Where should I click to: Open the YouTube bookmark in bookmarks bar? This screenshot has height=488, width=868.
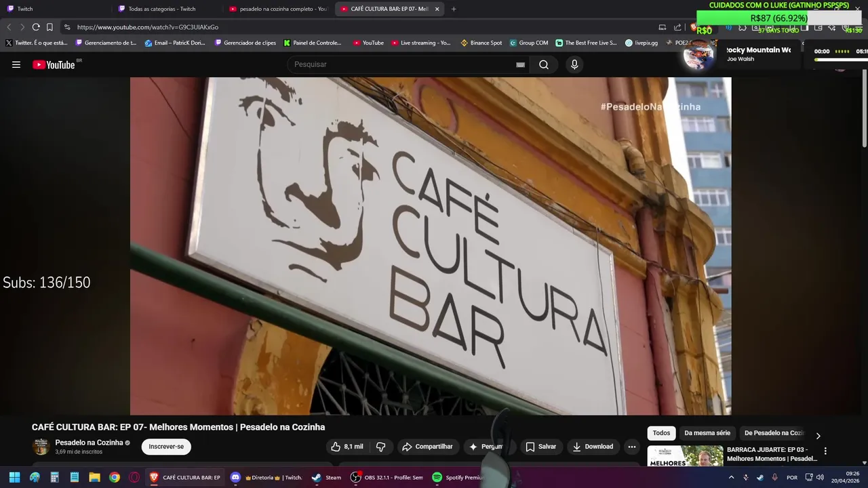pyautogui.click(x=368, y=43)
